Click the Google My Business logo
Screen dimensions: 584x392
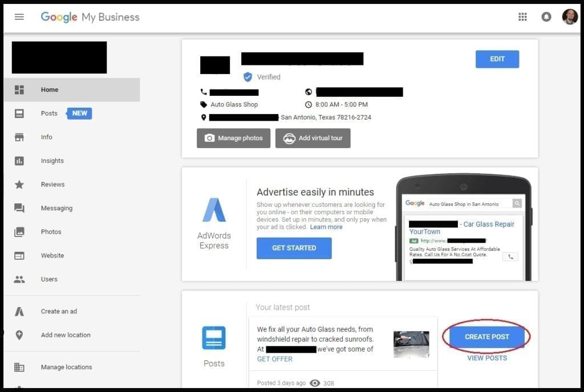click(90, 17)
